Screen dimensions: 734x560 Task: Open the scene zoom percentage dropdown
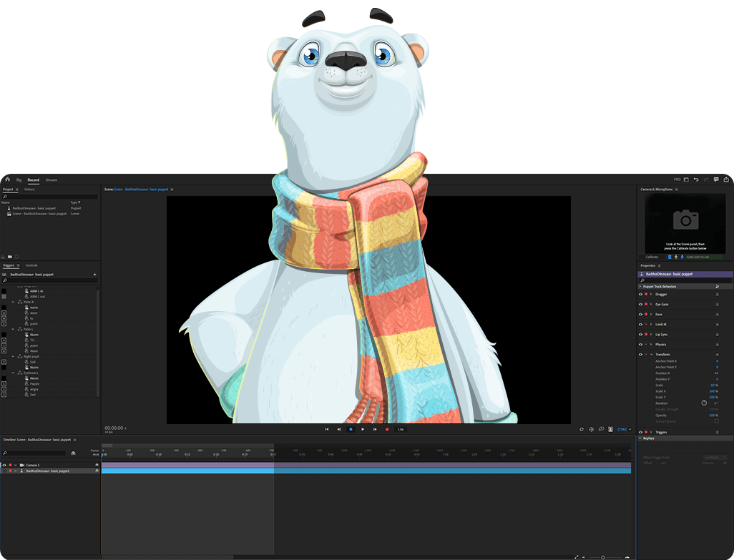click(625, 429)
